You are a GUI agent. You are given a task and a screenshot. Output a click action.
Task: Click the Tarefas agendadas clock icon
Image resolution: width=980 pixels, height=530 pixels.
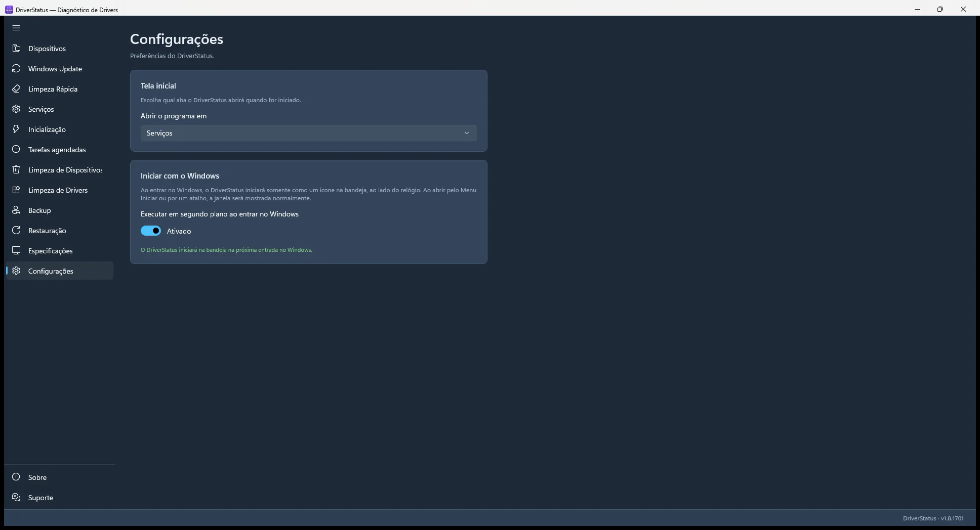(x=16, y=150)
